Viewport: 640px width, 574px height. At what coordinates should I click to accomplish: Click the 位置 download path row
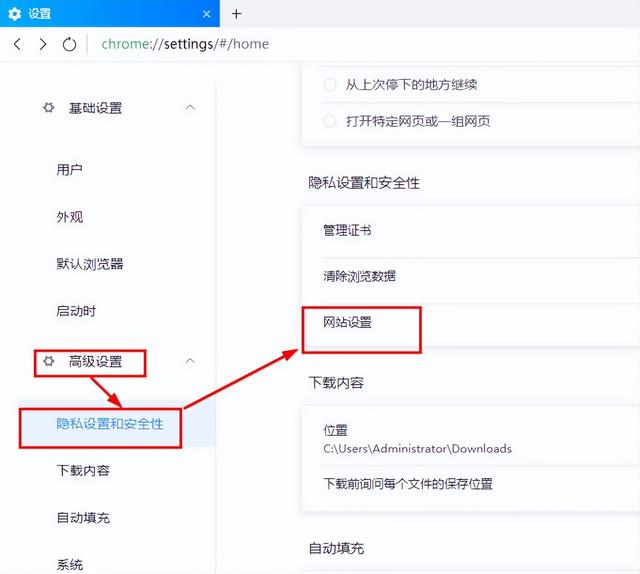(x=471, y=438)
